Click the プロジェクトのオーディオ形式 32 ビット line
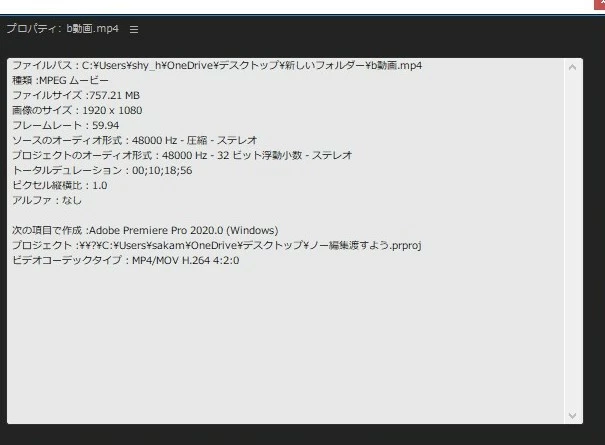This screenshot has width=605, height=445. click(182, 156)
